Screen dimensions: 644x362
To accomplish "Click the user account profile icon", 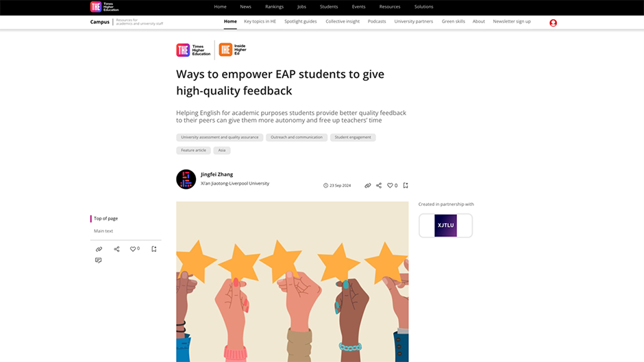I will [554, 23].
